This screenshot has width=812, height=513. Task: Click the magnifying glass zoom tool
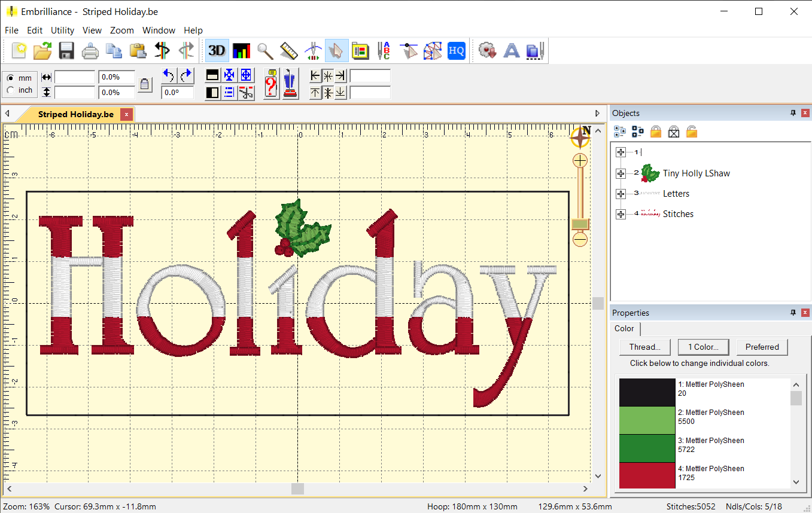[x=265, y=51]
